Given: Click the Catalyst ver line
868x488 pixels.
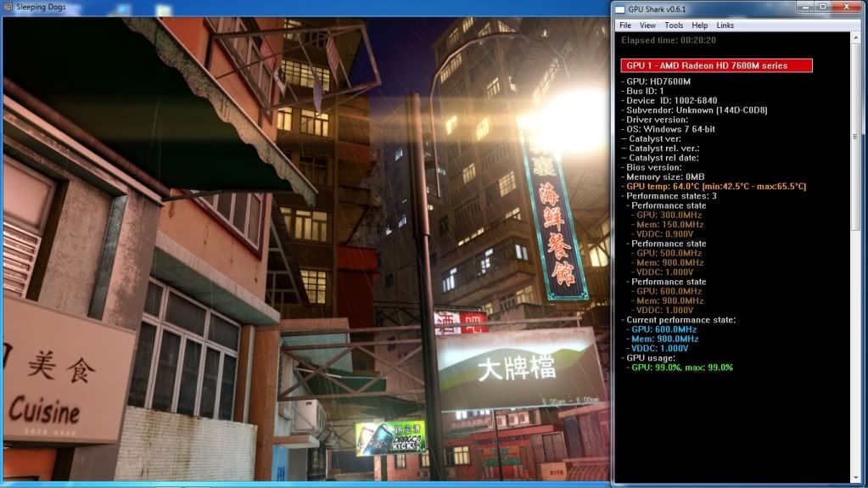Looking at the screenshot, I should 651,139.
